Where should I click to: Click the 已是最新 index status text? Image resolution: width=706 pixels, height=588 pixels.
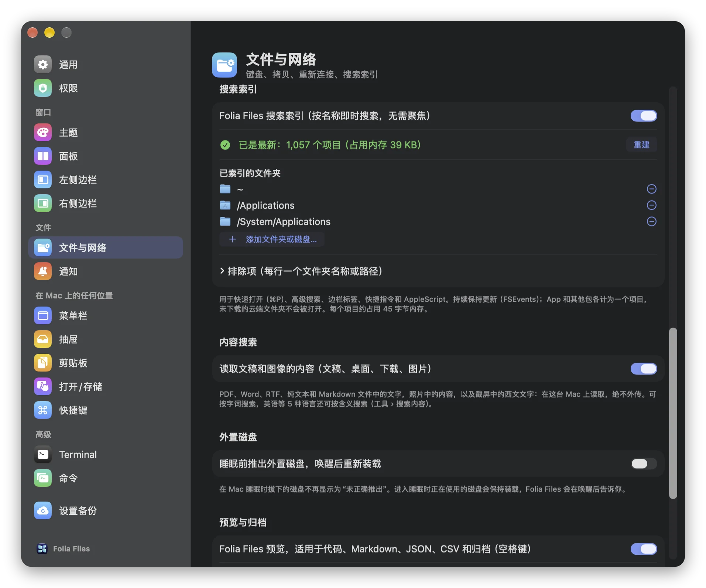click(330, 145)
